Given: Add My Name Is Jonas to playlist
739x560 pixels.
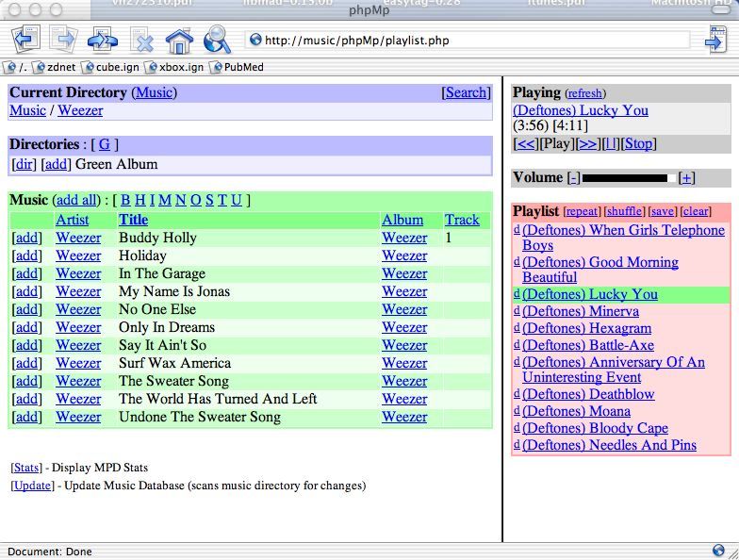Looking at the screenshot, I should (x=26, y=291).
